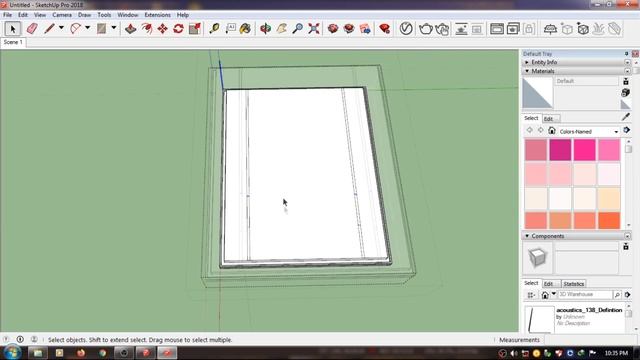The image size is (640, 360).
Task: Open the Windows Start button
Action: 12,352
